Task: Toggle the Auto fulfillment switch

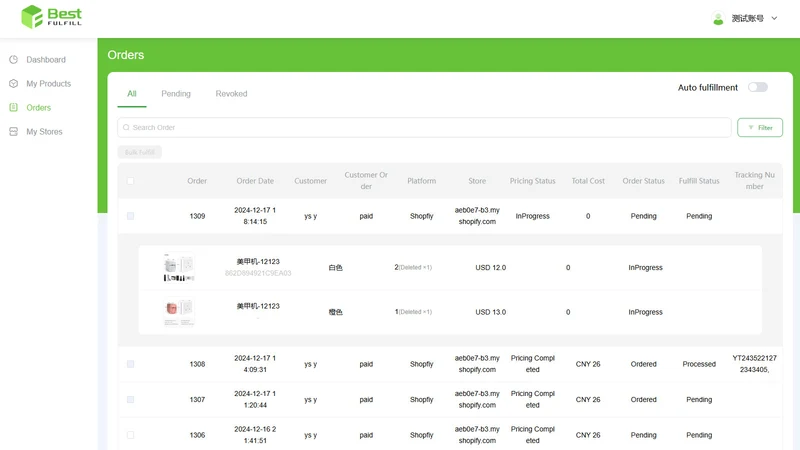Action: [758, 87]
